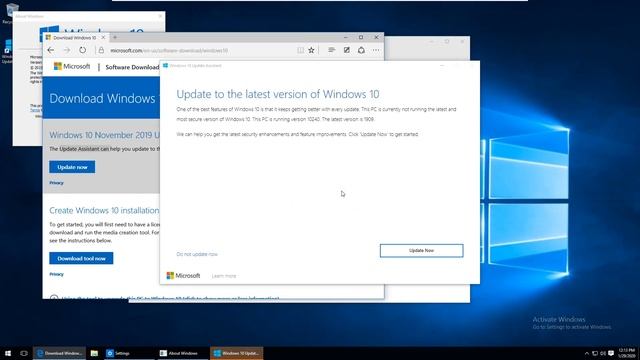Switch to Edge 'Download Windows' taskbar button
The image size is (640, 360).
[59, 353]
